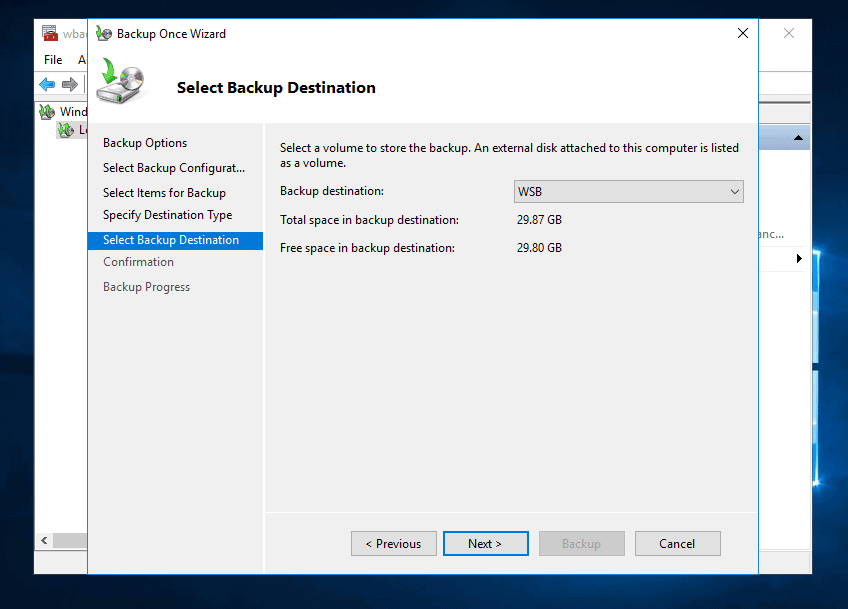848x609 pixels.
Task: Expand the Actions pane submenu arrow
Action: tap(799, 259)
